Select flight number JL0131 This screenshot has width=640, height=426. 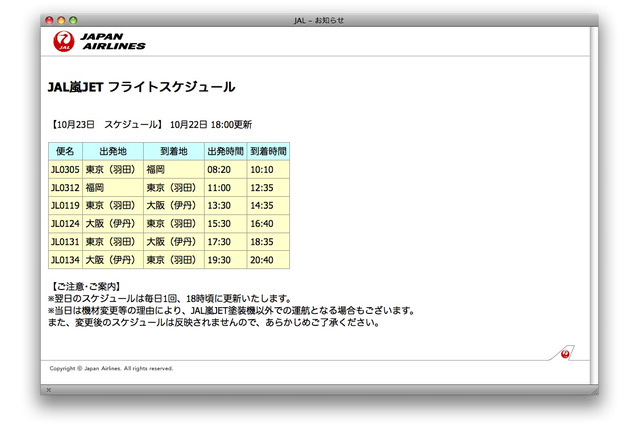coord(65,242)
